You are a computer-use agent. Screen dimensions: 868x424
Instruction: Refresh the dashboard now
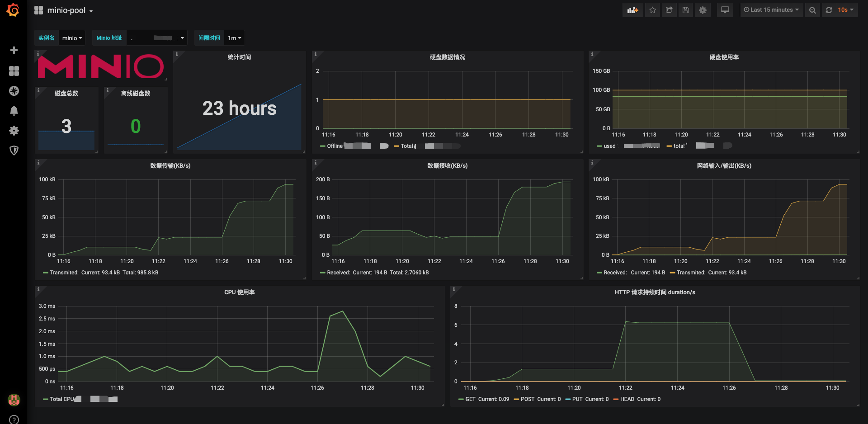pyautogui.click(x=829, y=10)
